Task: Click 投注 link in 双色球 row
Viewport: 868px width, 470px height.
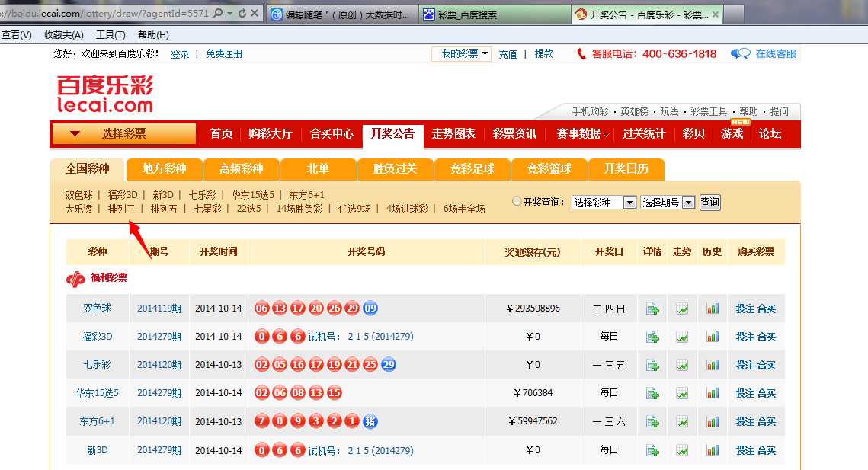Action: (745, 309)
